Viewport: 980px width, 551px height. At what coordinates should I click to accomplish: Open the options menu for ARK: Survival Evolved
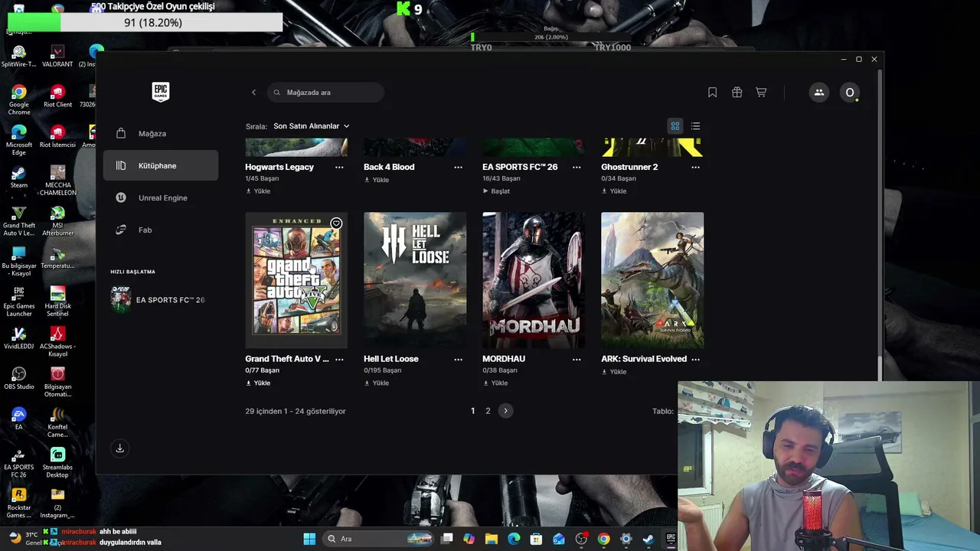coord(695,359)
